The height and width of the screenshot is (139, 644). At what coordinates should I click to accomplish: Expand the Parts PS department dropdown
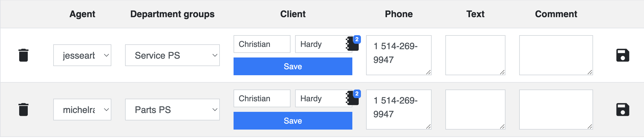(172, 110)
